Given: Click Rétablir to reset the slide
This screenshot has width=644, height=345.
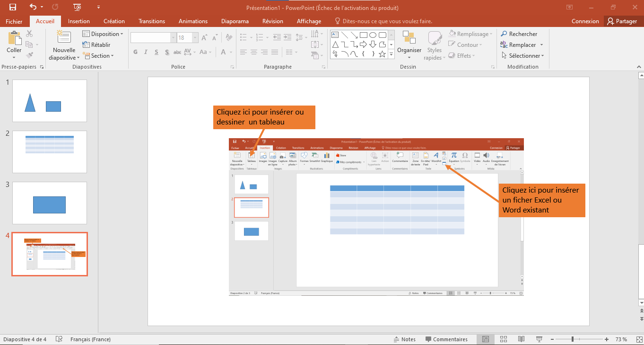Looking at the screenshot, I should [96, 44].
